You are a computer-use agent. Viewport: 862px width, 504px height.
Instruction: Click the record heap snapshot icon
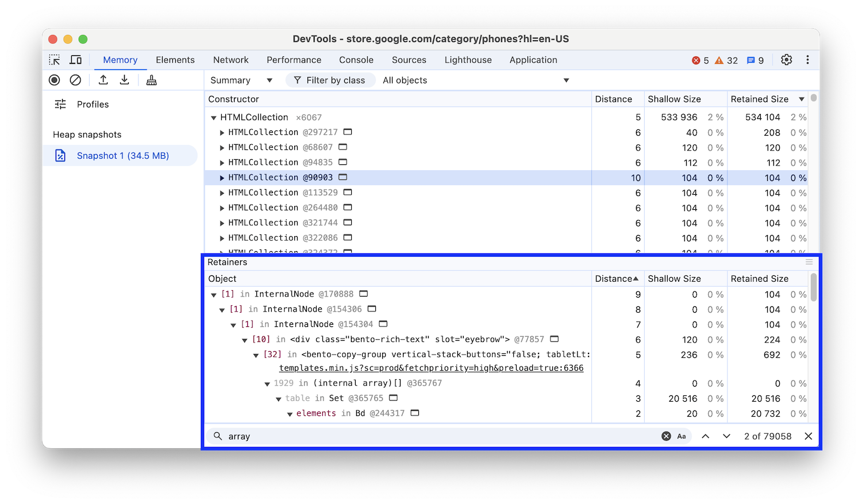[x=55, y=80]
